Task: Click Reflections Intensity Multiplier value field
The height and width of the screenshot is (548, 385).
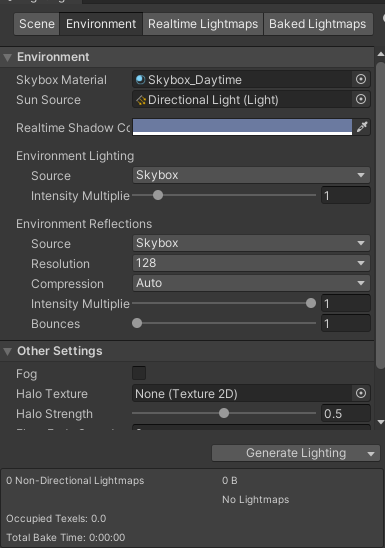Action: [x=346, y=303]
